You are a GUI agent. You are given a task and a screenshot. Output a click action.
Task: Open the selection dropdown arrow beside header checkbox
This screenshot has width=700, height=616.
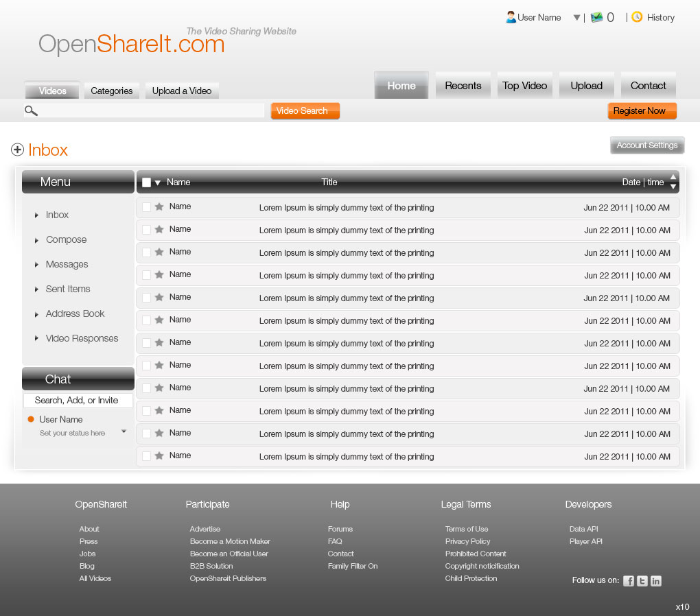coord(158,182)
